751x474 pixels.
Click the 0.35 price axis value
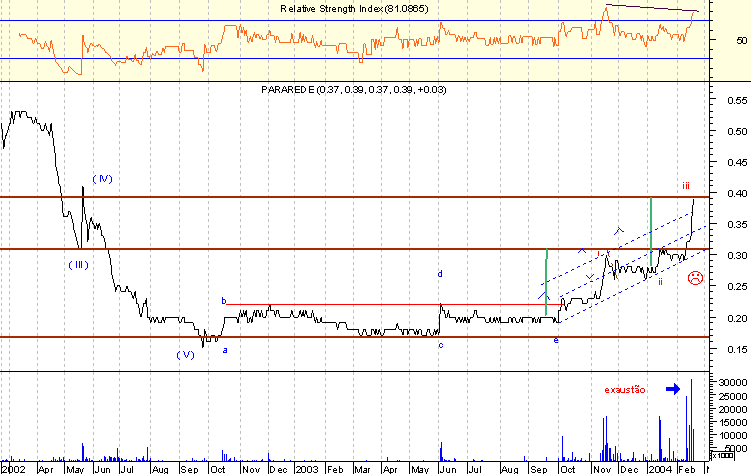(x=737, y=225)
